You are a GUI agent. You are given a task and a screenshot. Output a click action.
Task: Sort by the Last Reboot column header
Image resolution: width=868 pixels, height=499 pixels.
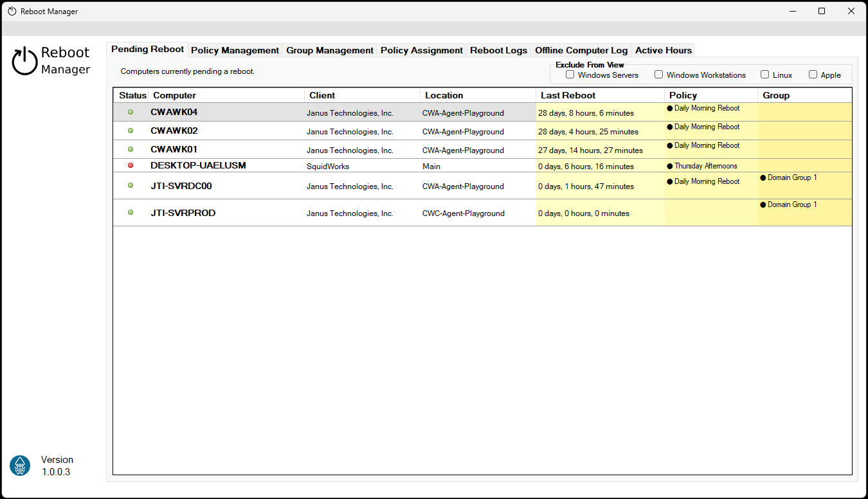click(600, 95)
